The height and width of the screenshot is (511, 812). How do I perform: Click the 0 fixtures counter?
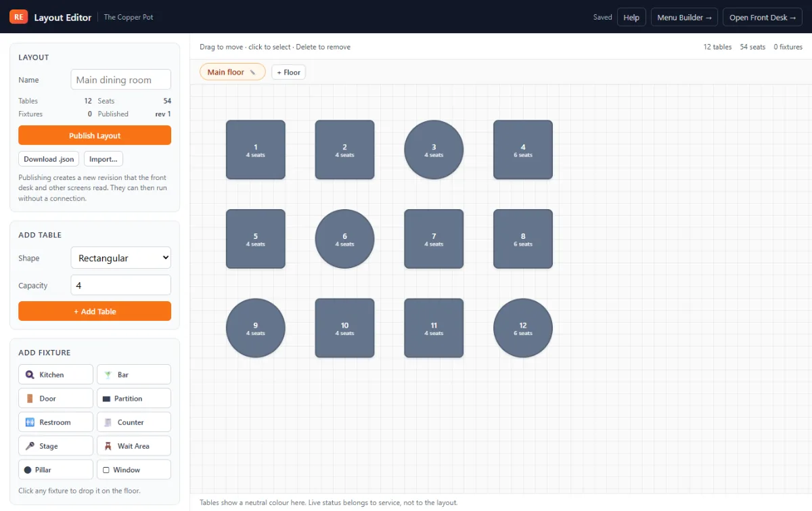[x=788, y=47]
